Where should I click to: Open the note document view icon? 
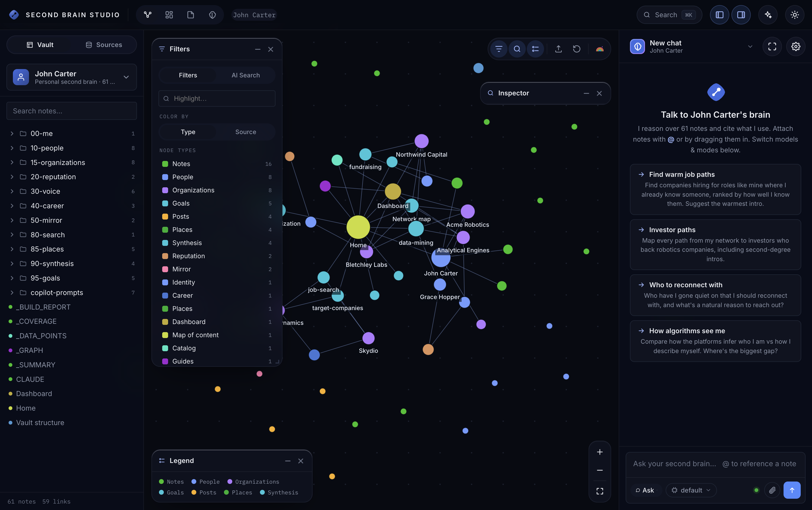point(191,15)
